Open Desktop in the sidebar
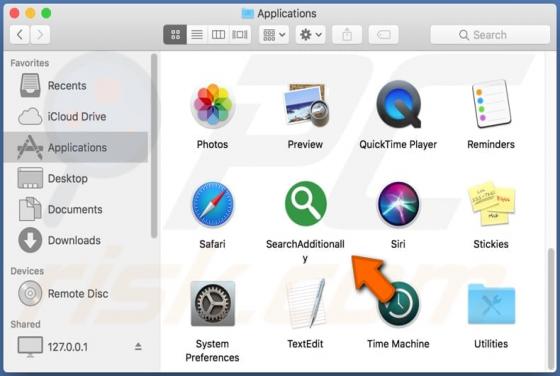The image size is (560, 376). [x=76, y=178]
